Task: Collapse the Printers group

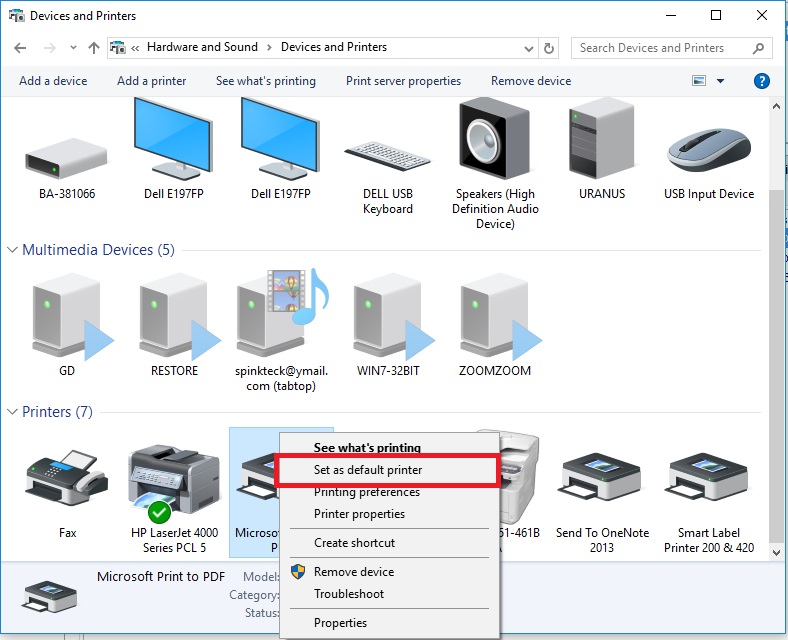Action: click(13, 412)
